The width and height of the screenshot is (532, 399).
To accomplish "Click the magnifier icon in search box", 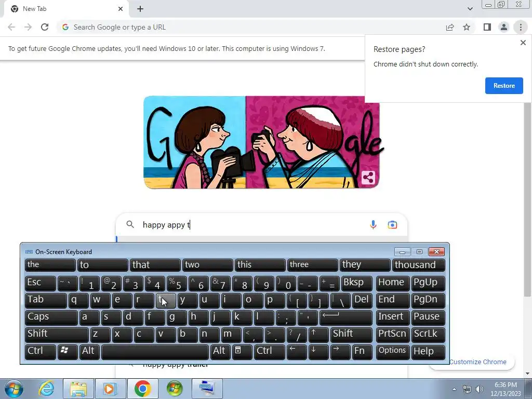I will (x=130, y=224).
